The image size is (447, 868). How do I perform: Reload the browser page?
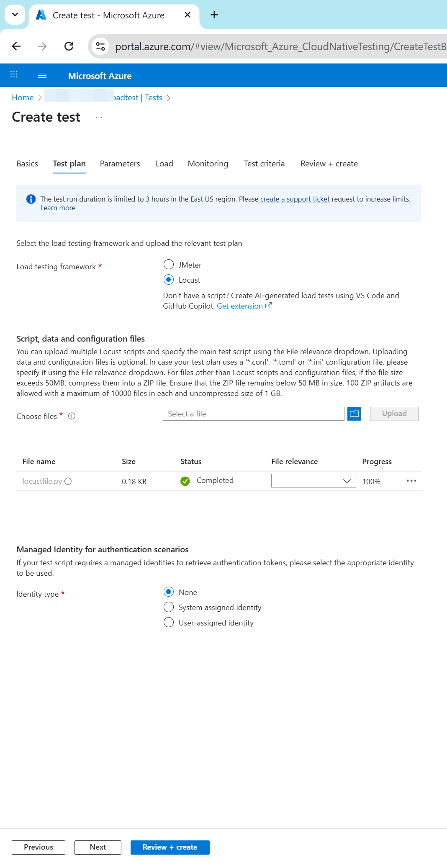69,46
